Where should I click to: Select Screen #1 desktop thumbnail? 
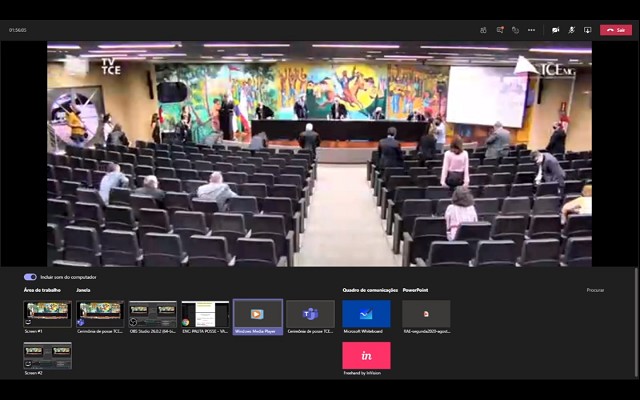pos(47,314)
